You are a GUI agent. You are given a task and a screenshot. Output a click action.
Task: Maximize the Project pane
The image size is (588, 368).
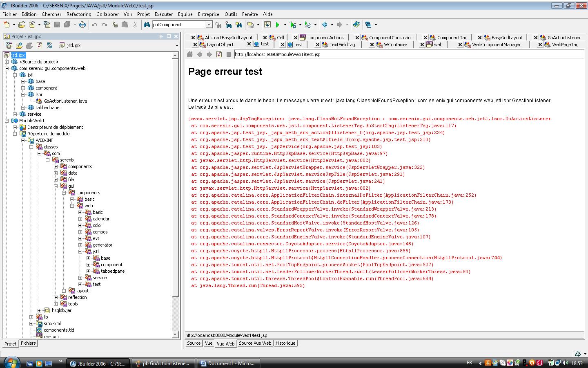click(x=169, y=36)
